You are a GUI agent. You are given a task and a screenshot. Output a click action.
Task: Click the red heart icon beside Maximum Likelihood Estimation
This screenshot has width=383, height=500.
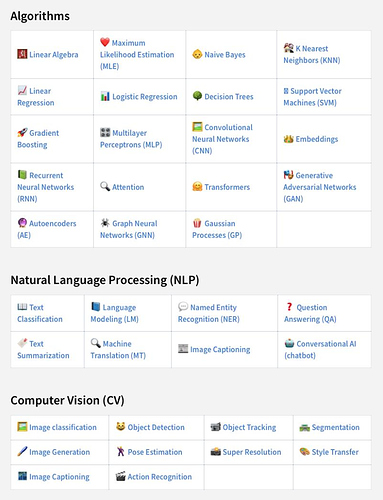pos(105,42)
